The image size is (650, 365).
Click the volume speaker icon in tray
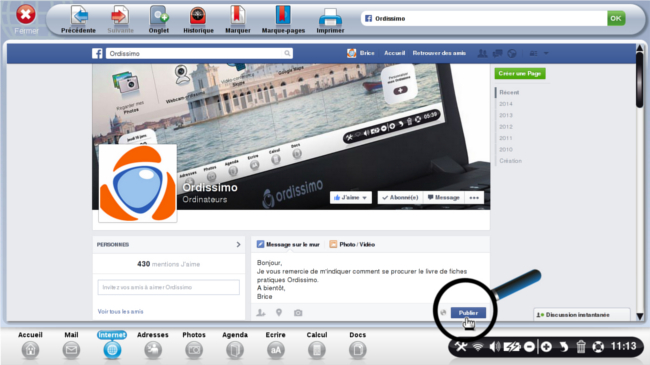[x=495, y=347]
